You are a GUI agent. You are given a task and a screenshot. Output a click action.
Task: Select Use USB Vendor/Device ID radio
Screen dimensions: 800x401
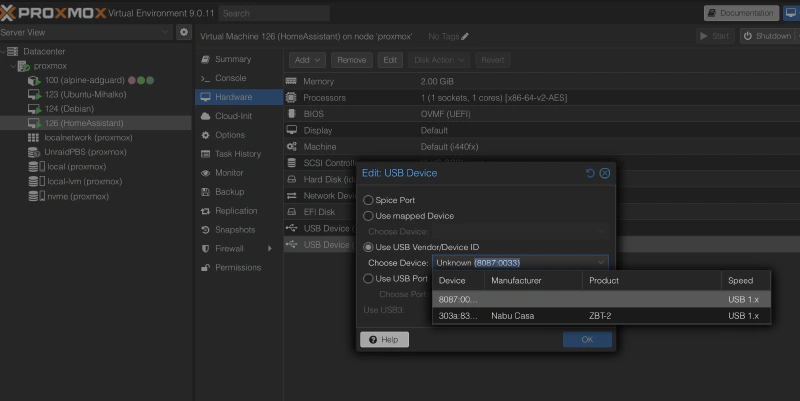pos(368,247)
